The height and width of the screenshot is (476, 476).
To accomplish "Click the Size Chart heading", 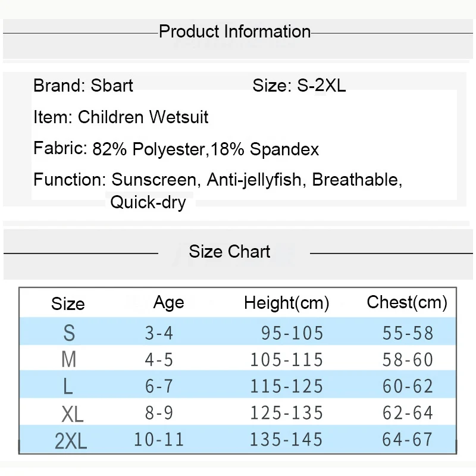I will pos(230,252).
